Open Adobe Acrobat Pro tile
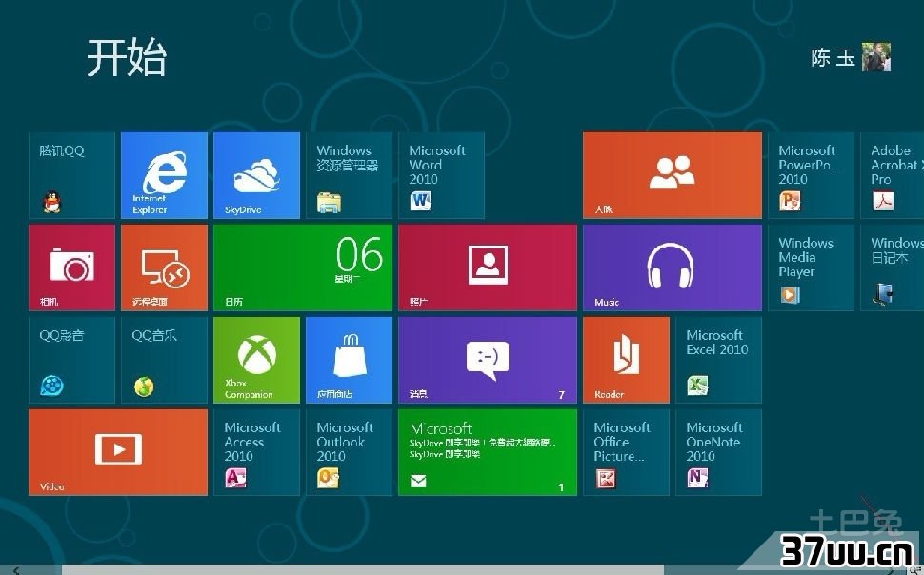Image resolution: width=924 pixels, height=575 pixels. (893, 175)
